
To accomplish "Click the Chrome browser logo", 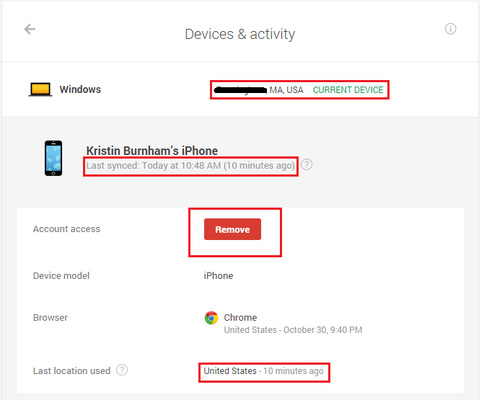I will (211, 318).
